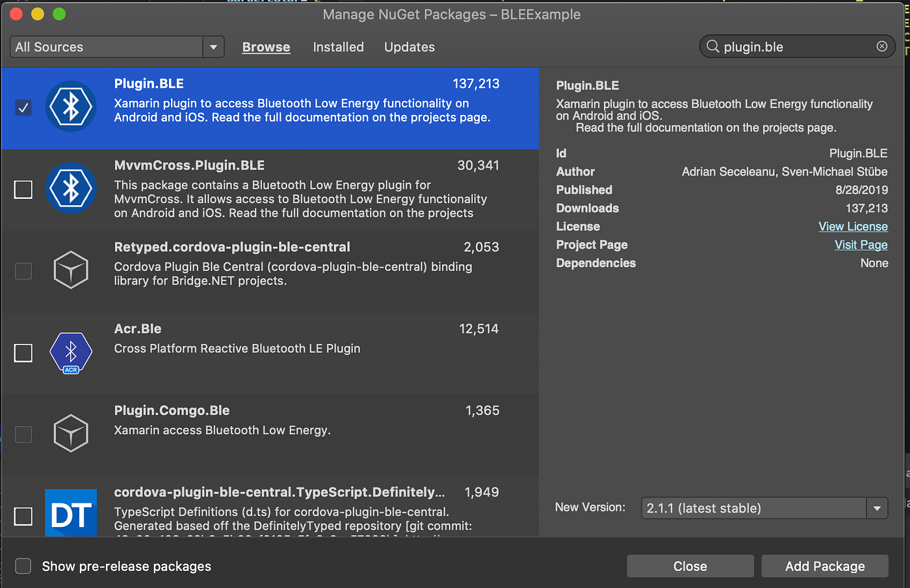
Task: Check the MvvmCross.Plugin.BLE checkbox
Action: (23, 189)
